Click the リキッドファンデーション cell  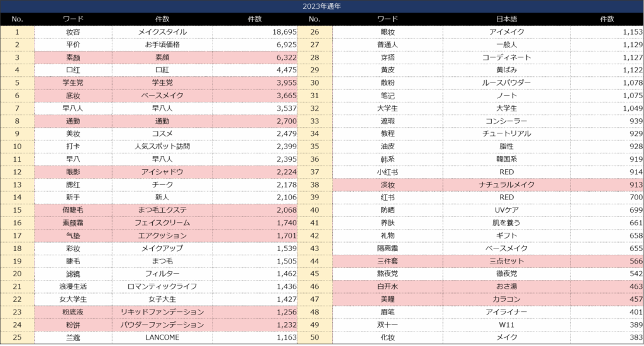coord(162,311)
